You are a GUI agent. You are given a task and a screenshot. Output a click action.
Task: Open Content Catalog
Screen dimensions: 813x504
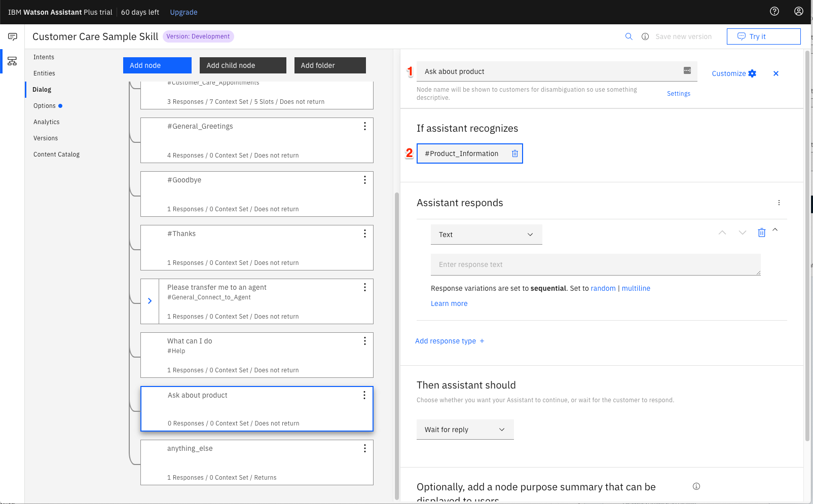click(56, 154)
